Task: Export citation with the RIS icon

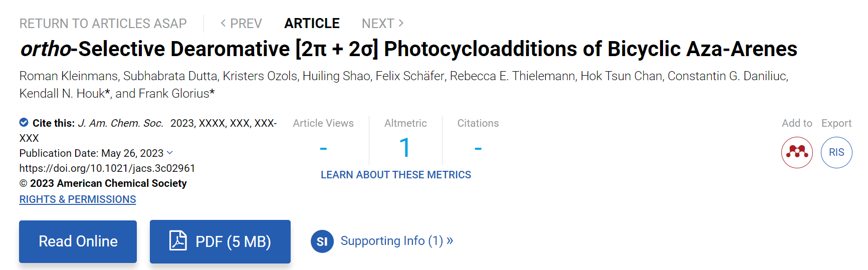Action: pyautogui.click(x=836, y=152)
